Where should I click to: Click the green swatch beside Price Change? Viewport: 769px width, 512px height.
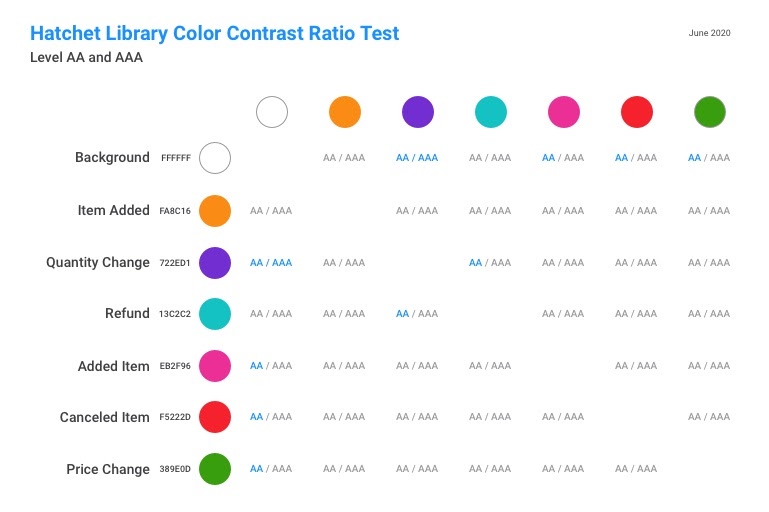pos(215,469)
